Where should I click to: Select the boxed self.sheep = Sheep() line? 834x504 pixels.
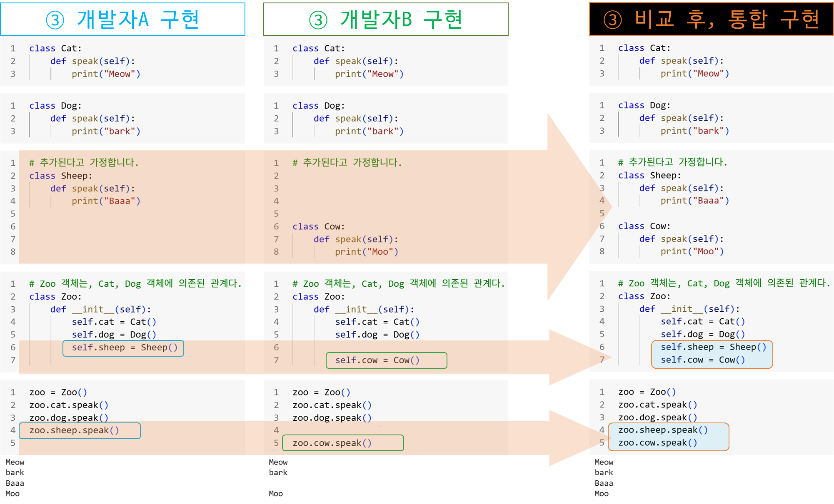tap(123, 348)
